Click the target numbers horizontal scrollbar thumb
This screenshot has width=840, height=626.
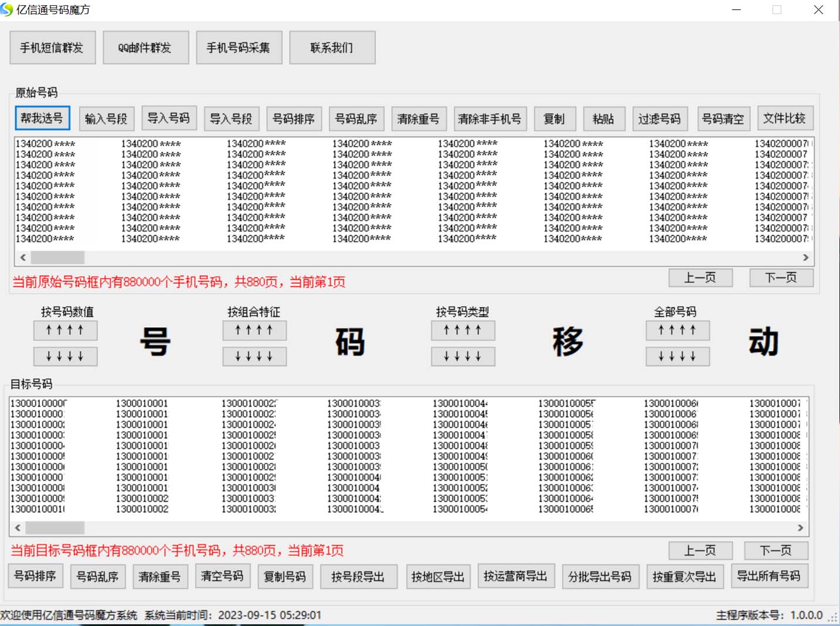55,528
